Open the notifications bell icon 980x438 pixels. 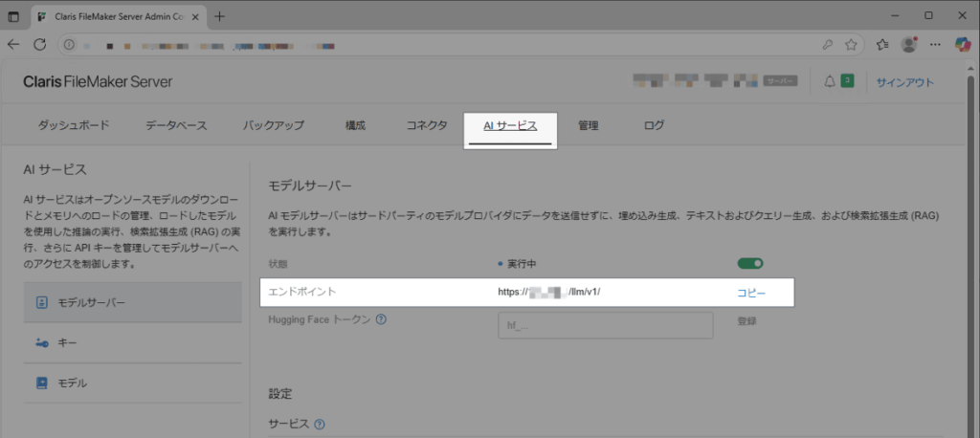[x=830, y=82]
